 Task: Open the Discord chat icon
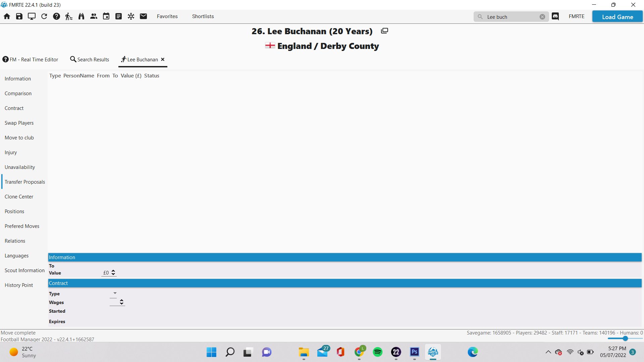[555, 16]
